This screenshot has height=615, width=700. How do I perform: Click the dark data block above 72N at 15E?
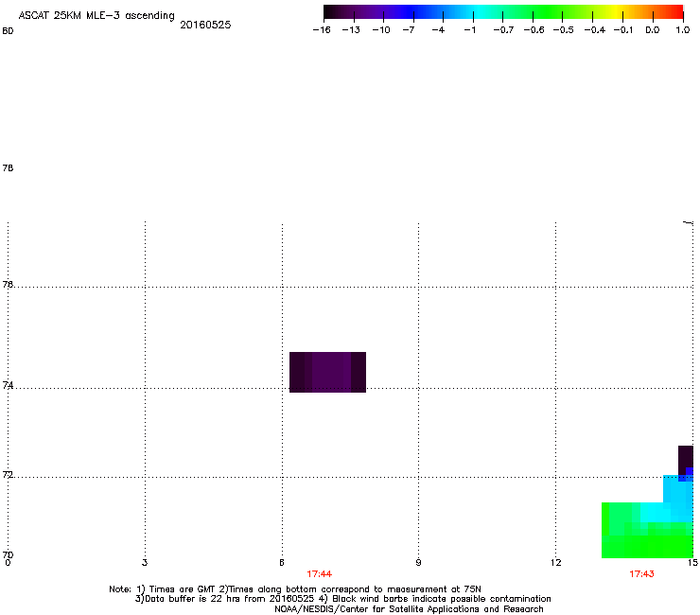click(685, 460)
